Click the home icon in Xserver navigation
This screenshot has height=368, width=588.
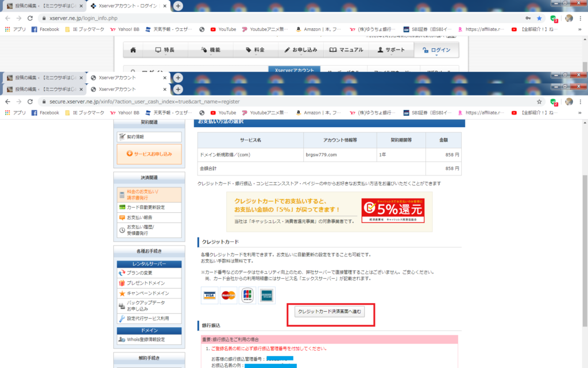[x=133, y=50]
